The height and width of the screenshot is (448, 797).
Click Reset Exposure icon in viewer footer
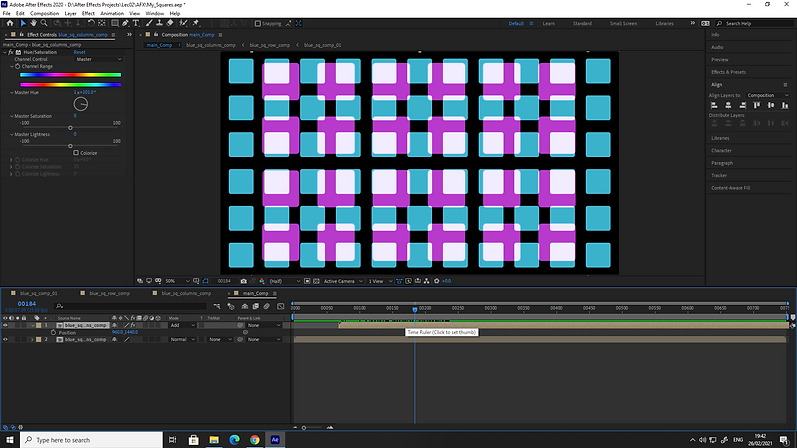point(437,281)
